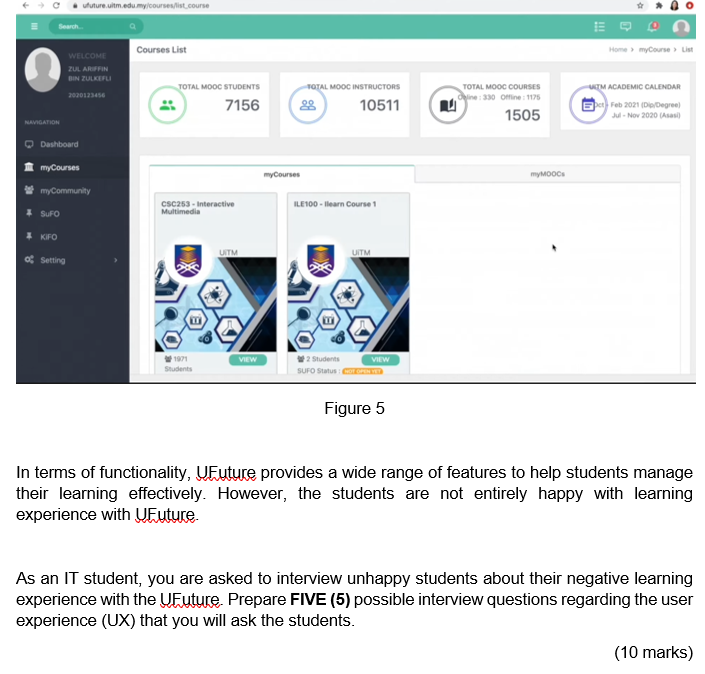The height and width of the screenshot is (674, 705).
Task: Switch to the myMOOCs tab
Action: pos(547,174)
